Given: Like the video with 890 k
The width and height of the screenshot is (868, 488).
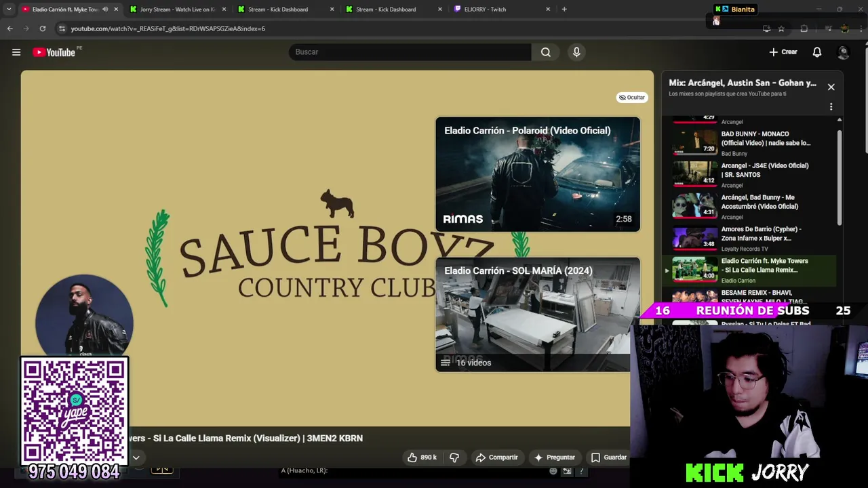Looking at the screenshot, I should pyautogui.click(x=422, y=457).
